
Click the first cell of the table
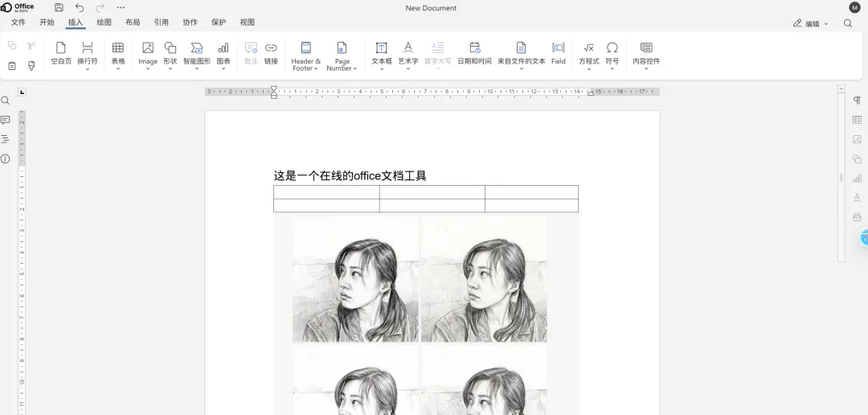(326, 191)
